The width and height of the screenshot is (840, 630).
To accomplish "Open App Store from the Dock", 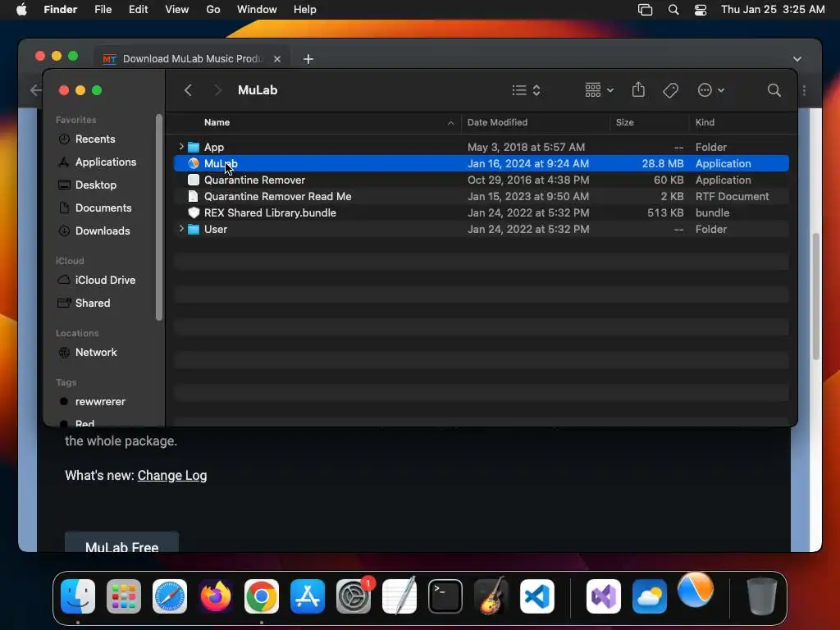I will point(308,596).
